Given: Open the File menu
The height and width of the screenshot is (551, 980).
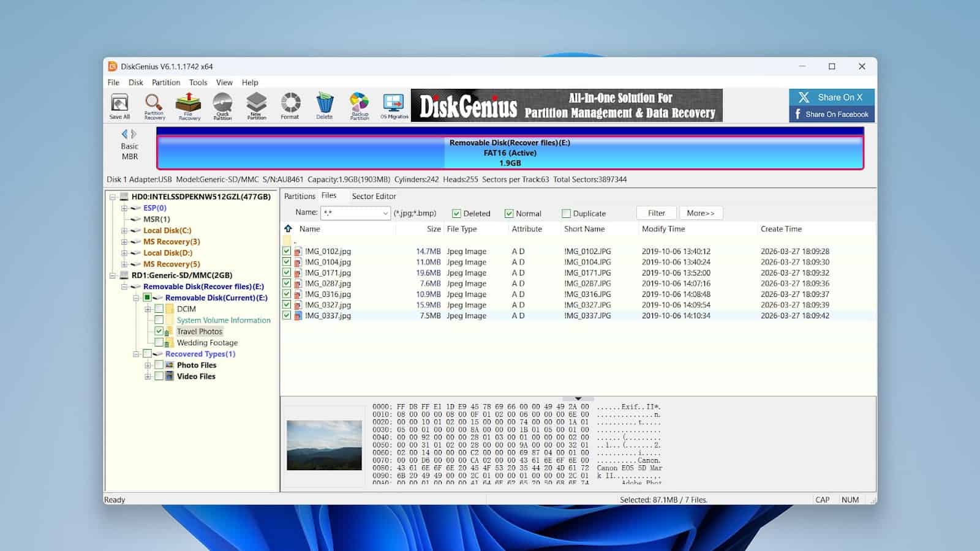Looking at the screenshot, I should point(113,83).
